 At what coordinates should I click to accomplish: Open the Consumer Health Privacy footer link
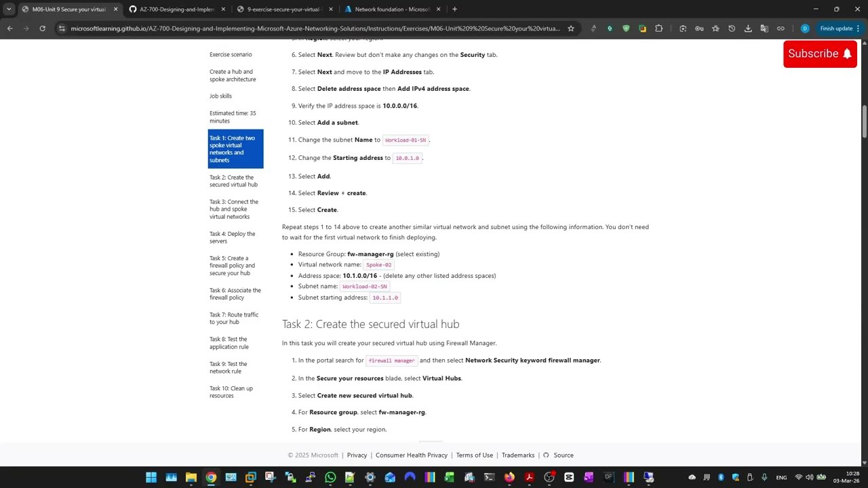[x=412, y=455]
